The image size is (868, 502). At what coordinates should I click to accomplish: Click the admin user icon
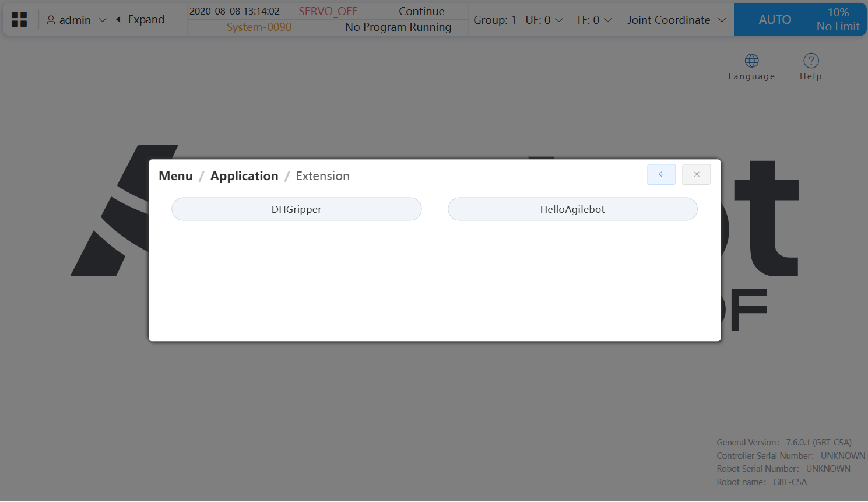(x=51, y=20)
